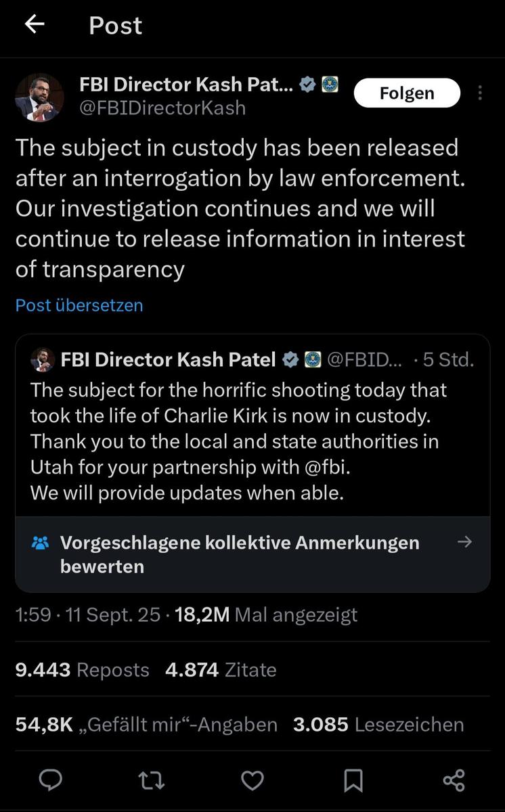Click the Post übersetzen link
505x812 pixels.
(79, 305)
